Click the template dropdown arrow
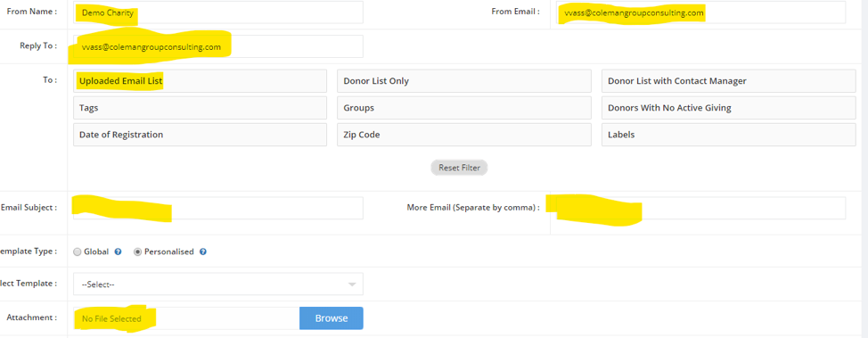The height and width of the screenshot is (338, 868). tap(351, 284)
